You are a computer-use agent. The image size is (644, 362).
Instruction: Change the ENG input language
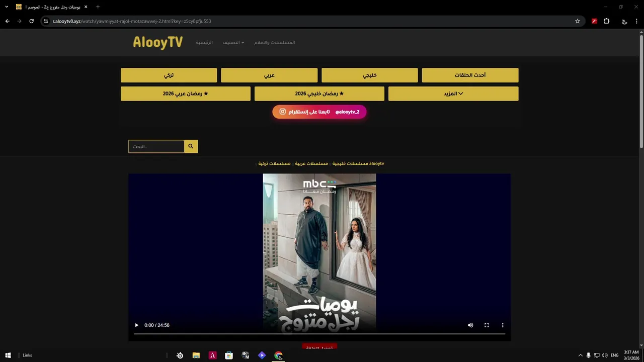click(x=614, y=355)
